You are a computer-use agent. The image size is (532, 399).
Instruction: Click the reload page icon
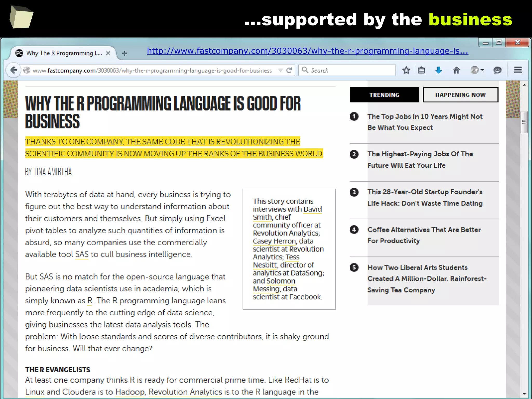tap(289, 70)
